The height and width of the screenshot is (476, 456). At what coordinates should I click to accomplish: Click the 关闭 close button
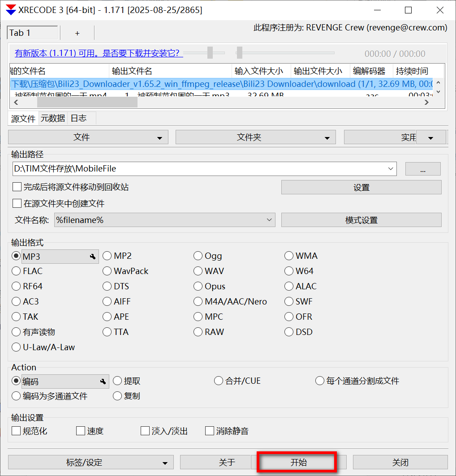[x=400, y=462]
